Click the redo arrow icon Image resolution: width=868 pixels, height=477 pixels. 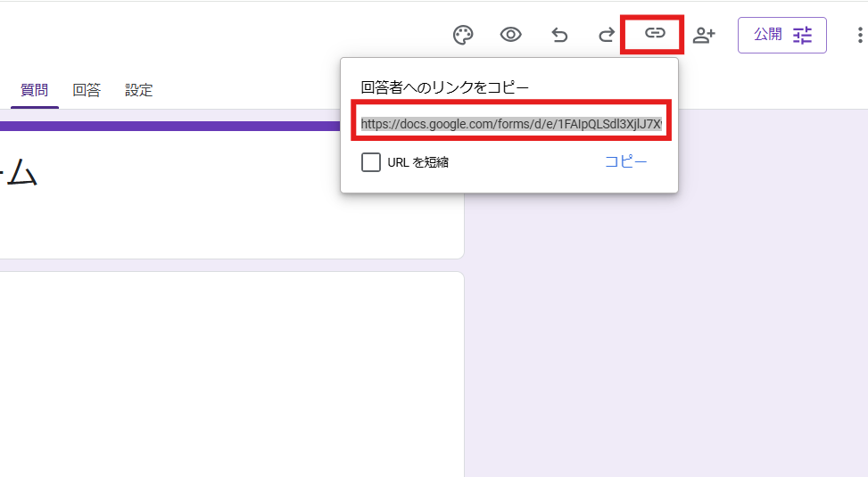[607, 35]
